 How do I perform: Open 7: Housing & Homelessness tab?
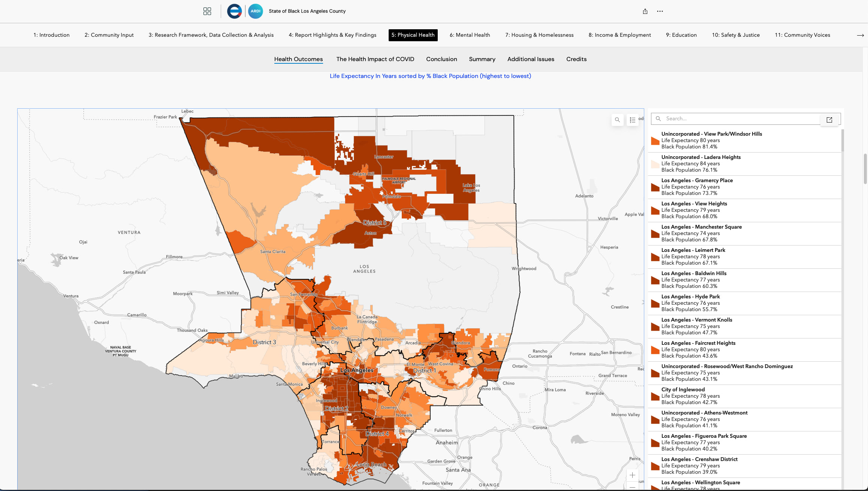(x=539, y=35)
